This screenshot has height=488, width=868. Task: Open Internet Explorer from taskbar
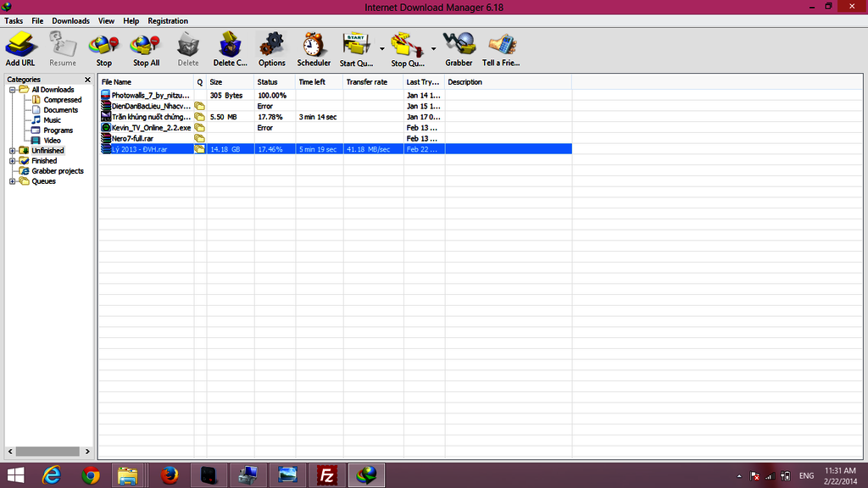pyautogui.click(x=52, y=475)
